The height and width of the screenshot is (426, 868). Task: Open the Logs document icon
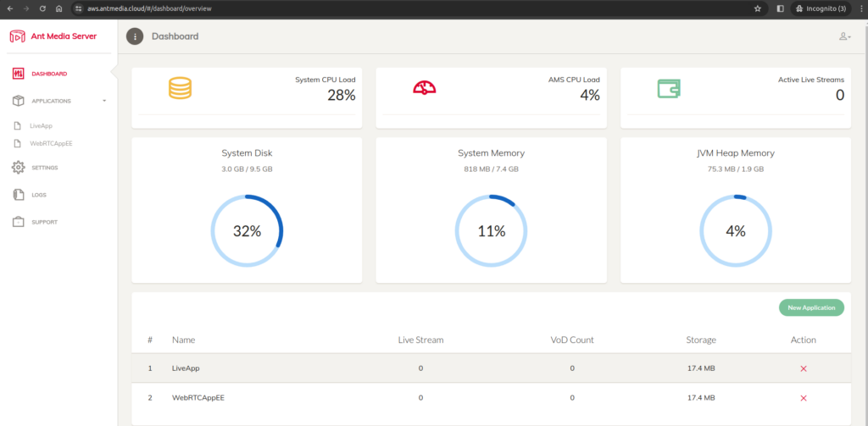point(19,195)
